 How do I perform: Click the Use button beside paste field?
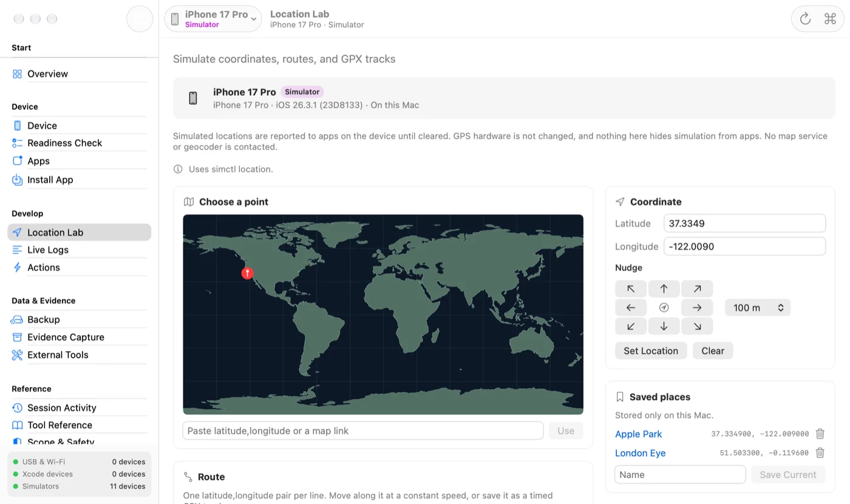pos(566,431)
